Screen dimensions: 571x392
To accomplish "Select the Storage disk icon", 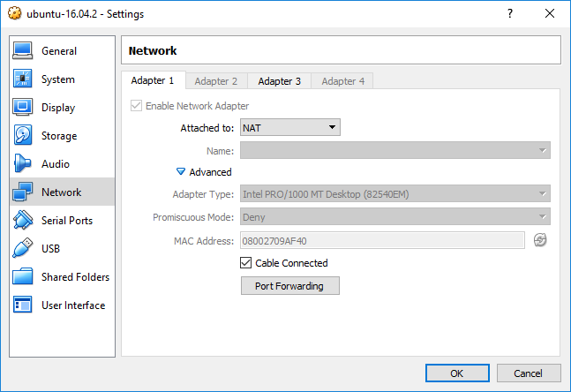I will pyautogui.click(x=23, y=135).
